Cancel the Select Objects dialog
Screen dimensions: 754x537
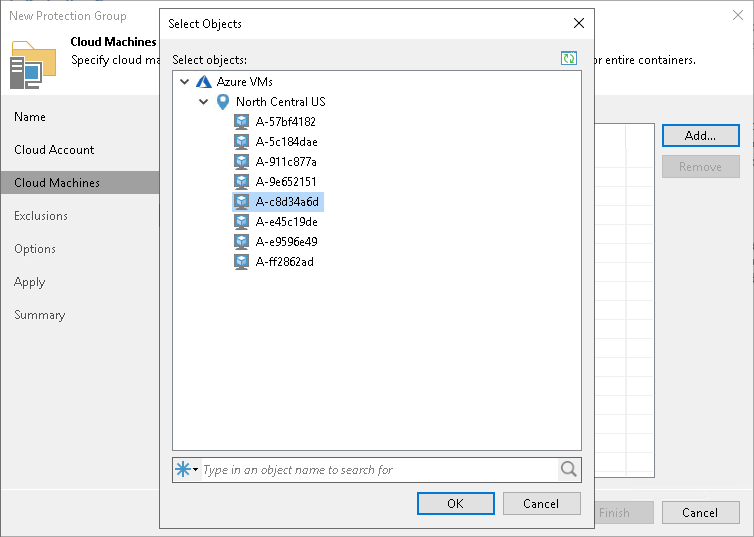(x=541, y=503)
